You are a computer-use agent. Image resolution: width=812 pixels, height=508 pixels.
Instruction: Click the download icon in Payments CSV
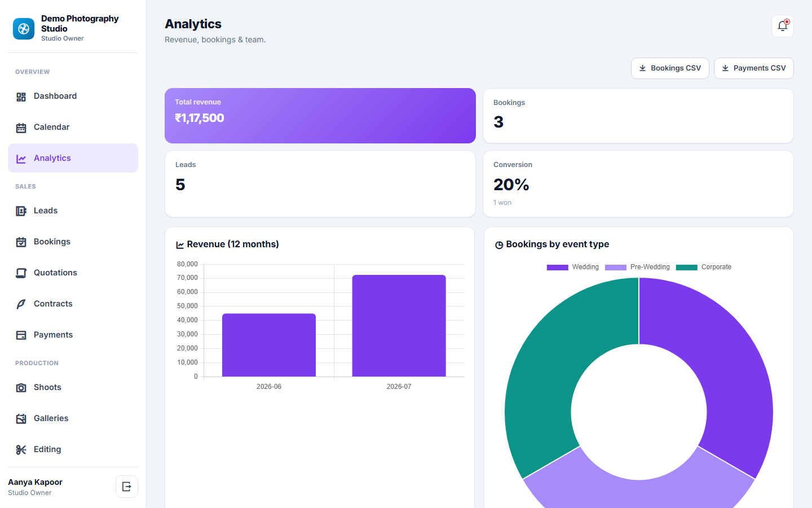pos(725,68)
